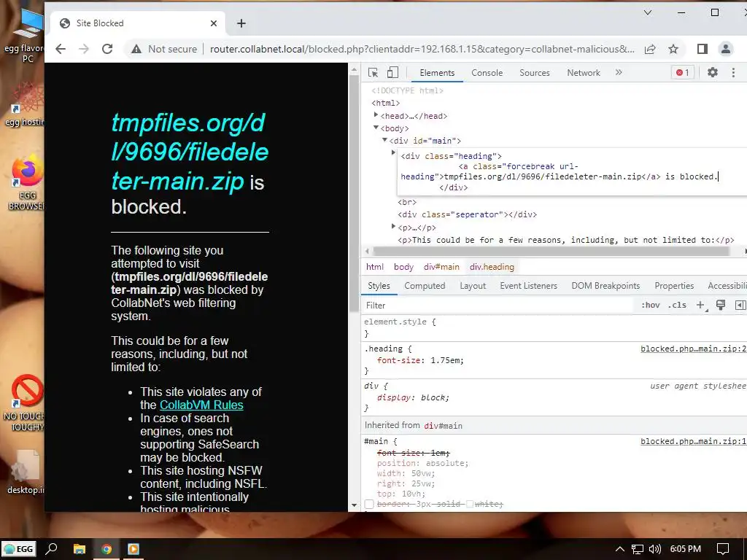This screenshot has width=747, height=560.
Task: Click the page scrollbar down arrow
Action: click(x=354, y=505)
